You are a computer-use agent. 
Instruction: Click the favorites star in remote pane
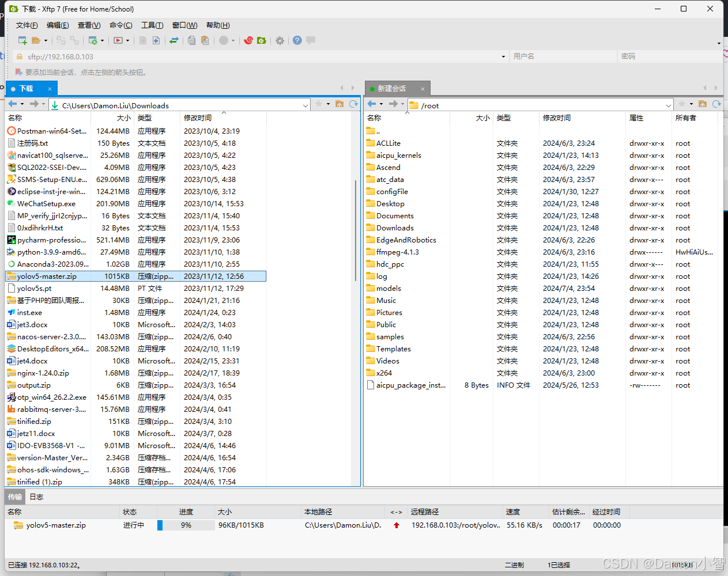682,104
